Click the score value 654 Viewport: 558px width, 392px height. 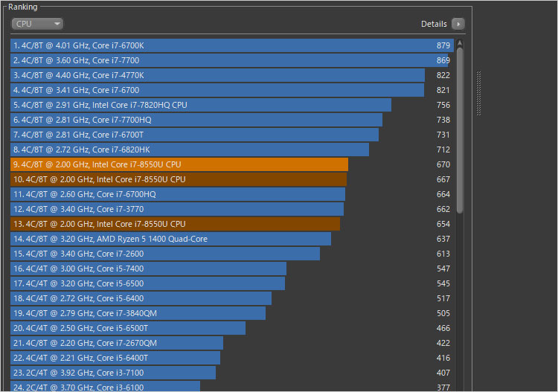coord(443,224)
